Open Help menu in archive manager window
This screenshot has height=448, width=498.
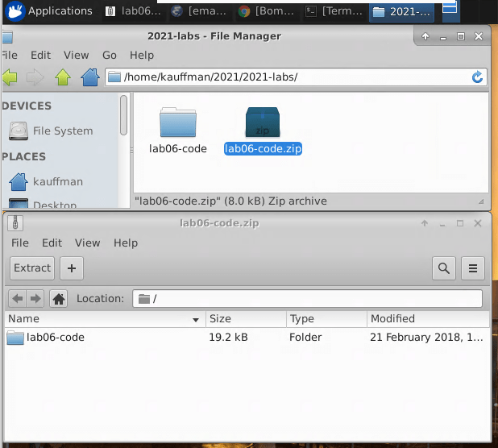tap(126, 243)
